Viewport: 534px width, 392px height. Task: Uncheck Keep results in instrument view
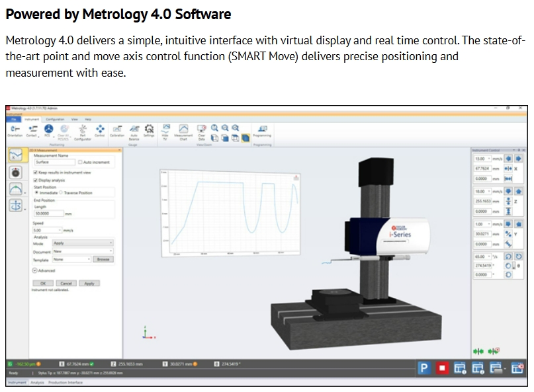tap(35, 173)
